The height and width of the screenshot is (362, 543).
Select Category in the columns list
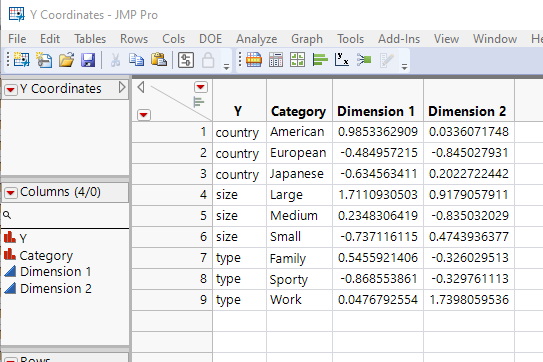(x=46, y=255)
